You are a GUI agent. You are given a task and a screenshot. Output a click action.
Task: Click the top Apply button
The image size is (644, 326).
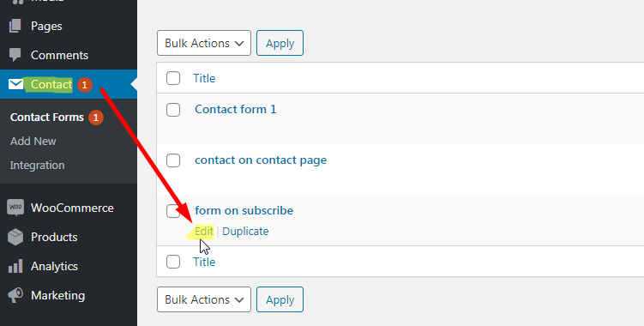[280, 43]
